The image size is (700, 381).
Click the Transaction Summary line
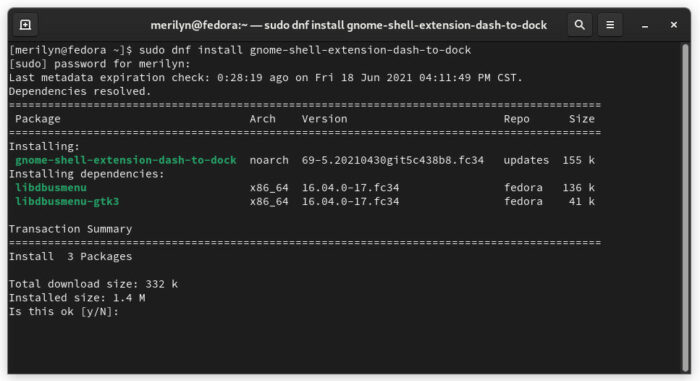tap(70, 229)
